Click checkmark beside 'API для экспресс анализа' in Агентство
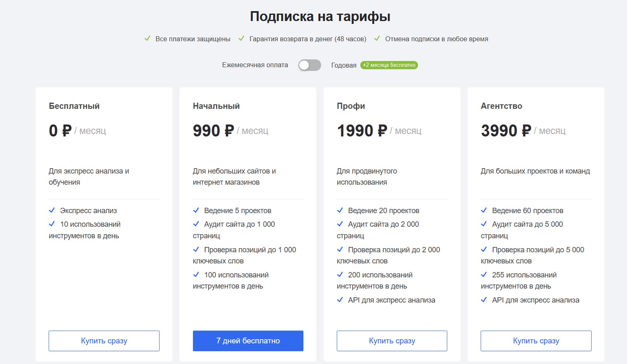 tap(484, 300)
